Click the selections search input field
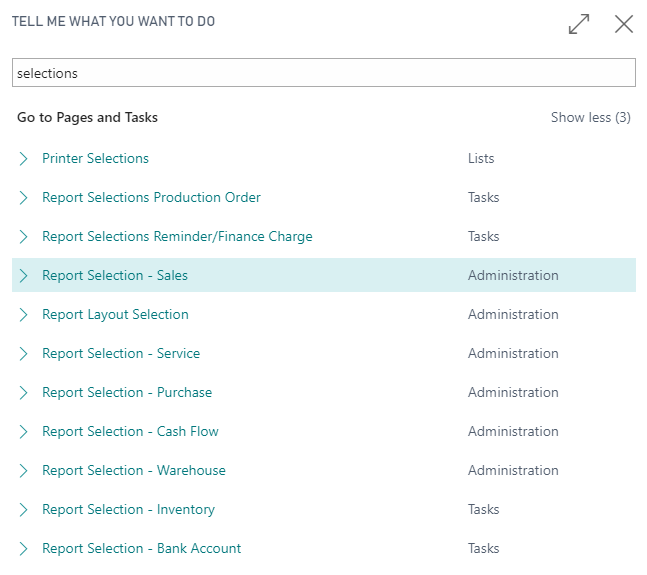Viewport: 647px width, 575px height. 323,73
